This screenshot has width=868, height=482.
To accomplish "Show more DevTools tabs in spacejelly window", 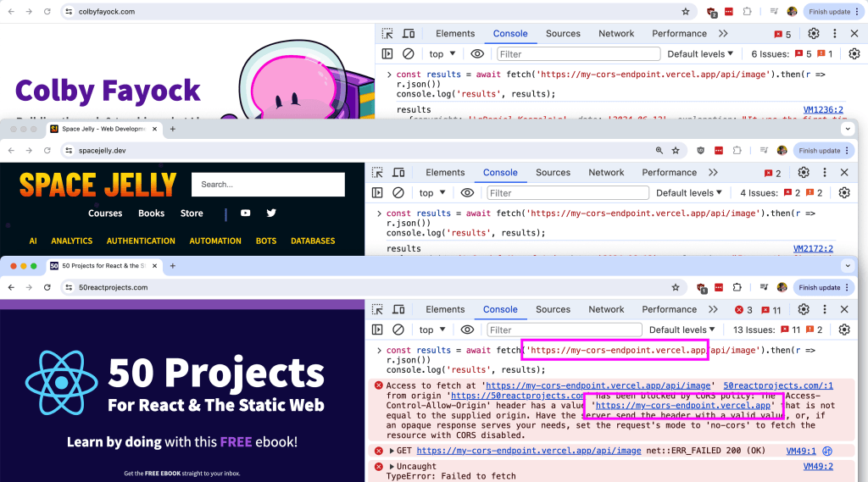I will [713, 173].
